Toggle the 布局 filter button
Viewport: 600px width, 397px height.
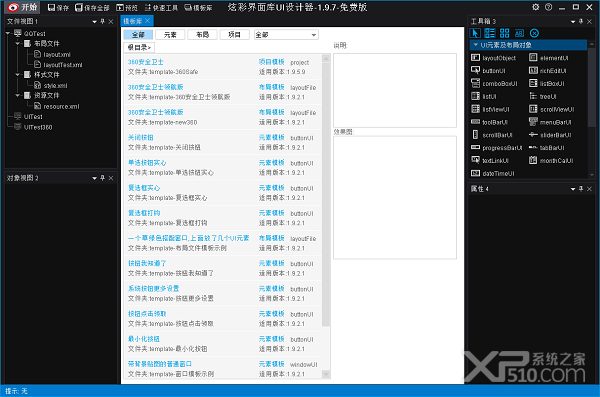202,35
